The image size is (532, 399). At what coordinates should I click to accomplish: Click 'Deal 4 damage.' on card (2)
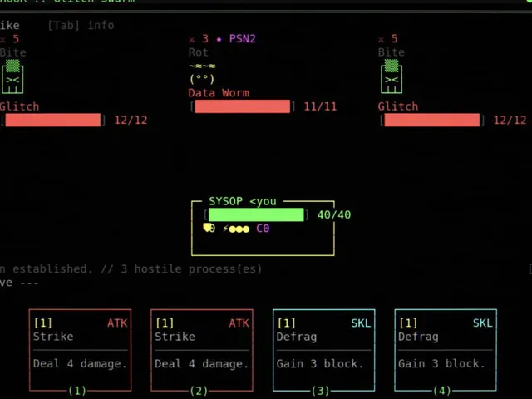(201, 364)
